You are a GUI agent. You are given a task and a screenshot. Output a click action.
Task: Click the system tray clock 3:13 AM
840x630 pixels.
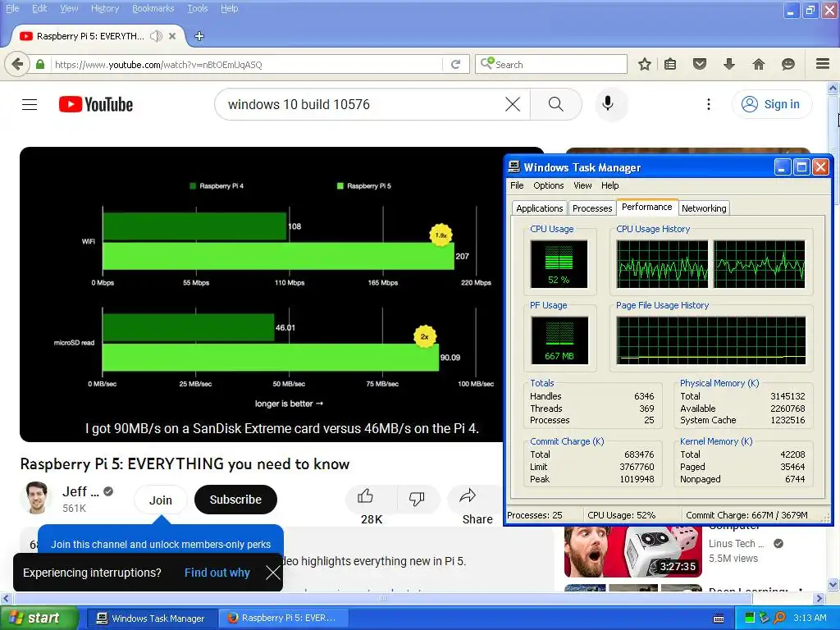click(810, 618)
